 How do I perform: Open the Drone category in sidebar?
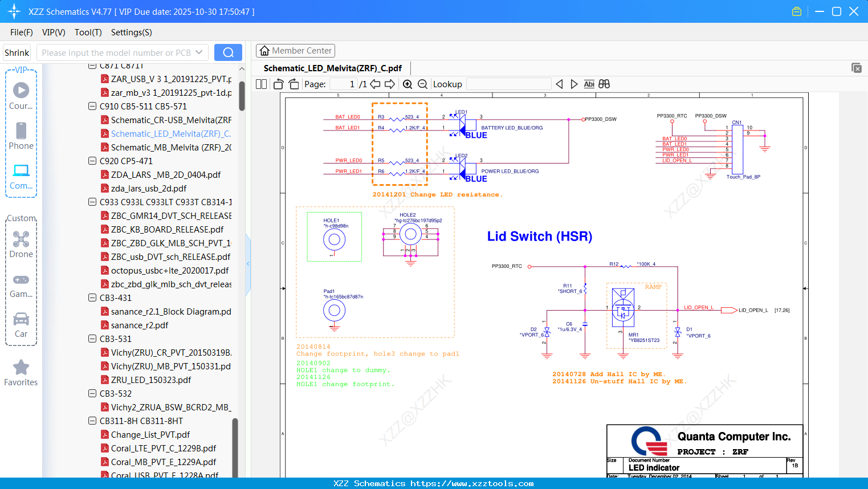click(x=21, y=244)
